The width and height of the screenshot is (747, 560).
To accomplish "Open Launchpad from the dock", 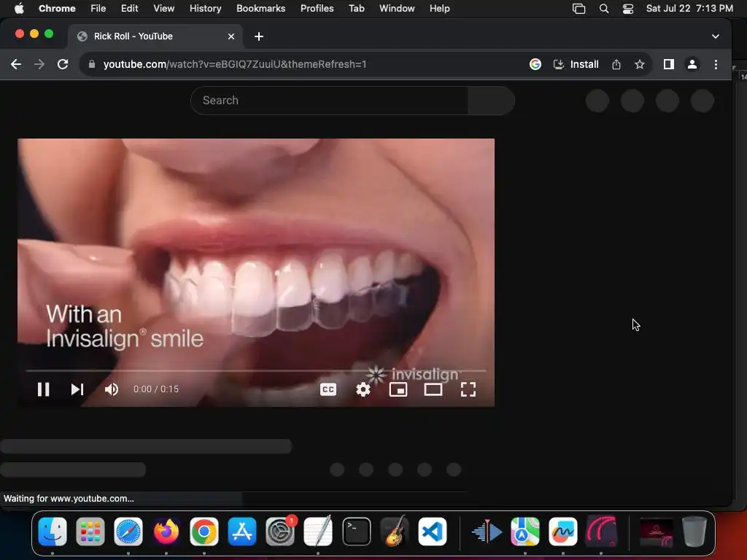I will point(90,532).
